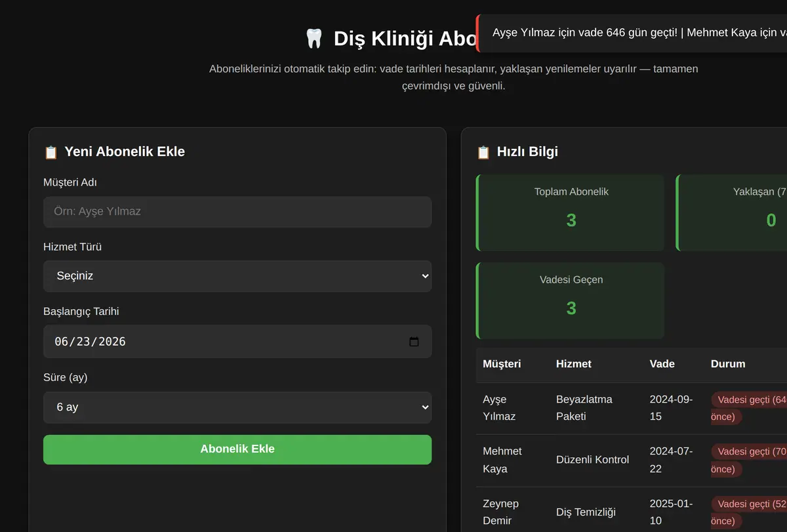Focus the Müşteri Adı input field
The width and height of the screenshot is (787, 532).
(237, 212)
